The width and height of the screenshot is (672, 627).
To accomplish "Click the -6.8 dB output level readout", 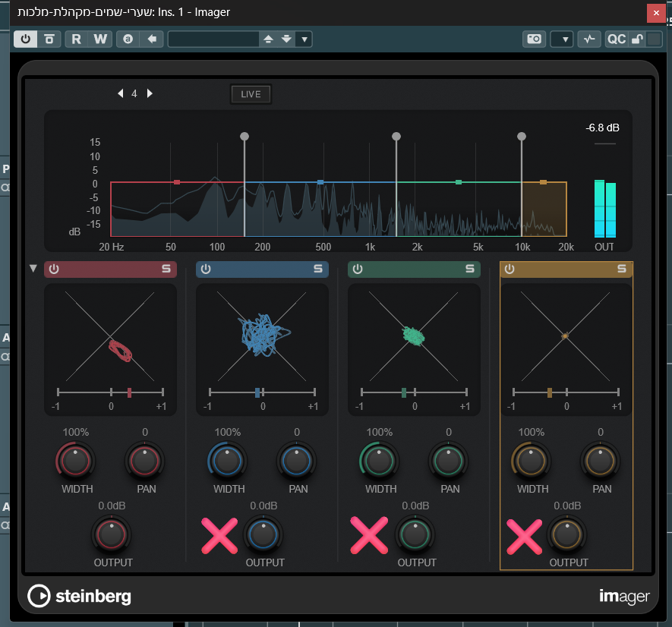I will click(x=603, y=128).
